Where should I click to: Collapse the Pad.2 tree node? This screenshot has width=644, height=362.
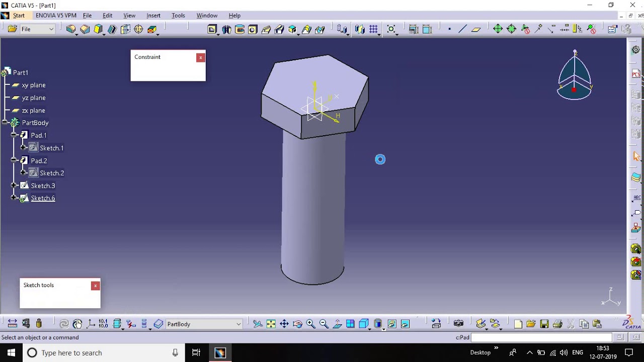(x=14, y=160)
